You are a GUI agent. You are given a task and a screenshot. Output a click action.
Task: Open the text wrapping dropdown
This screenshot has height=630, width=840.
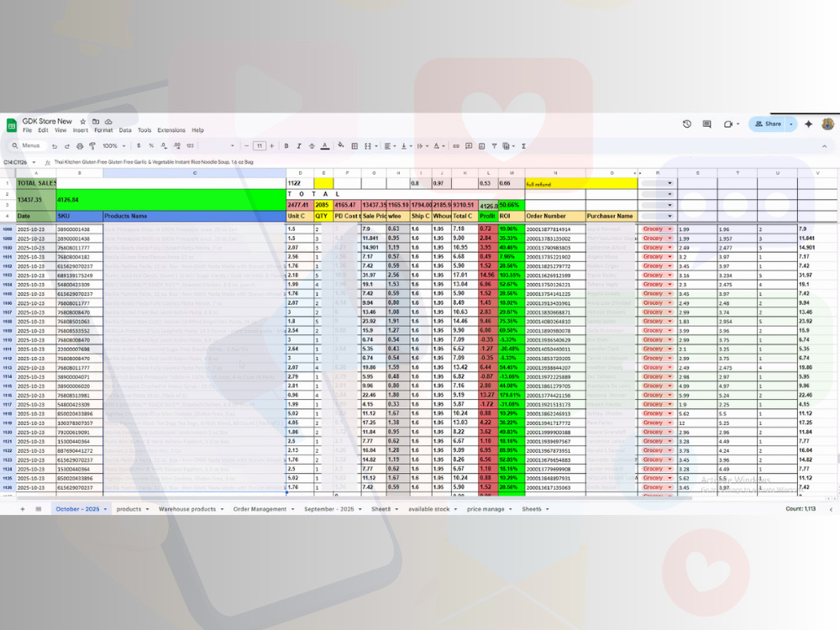pos(421,145)
